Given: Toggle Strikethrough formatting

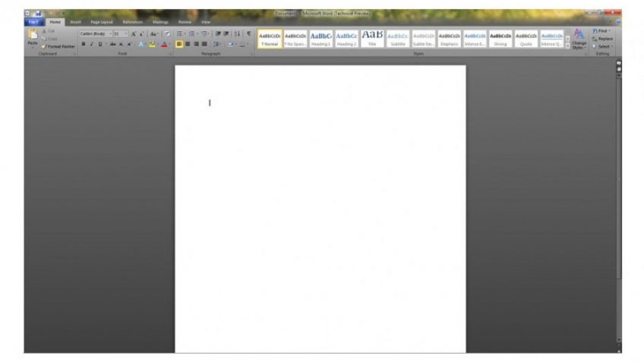Looking at the screenshot, I should (x=112, y=44).
